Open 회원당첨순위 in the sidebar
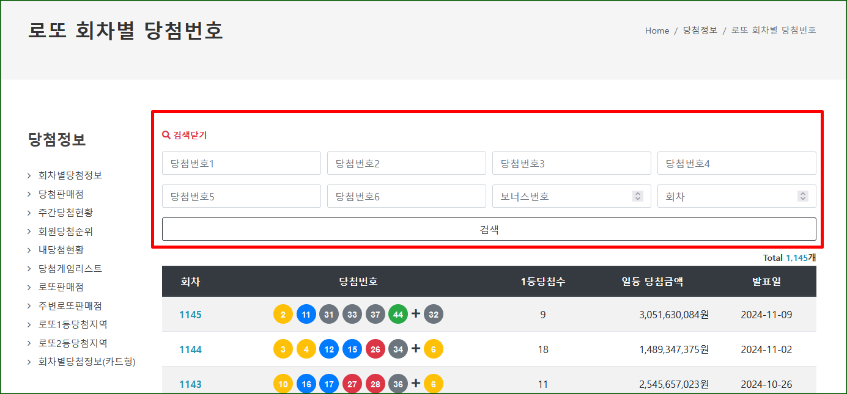Viewport: 847px width, 394px height. (65, 231)
